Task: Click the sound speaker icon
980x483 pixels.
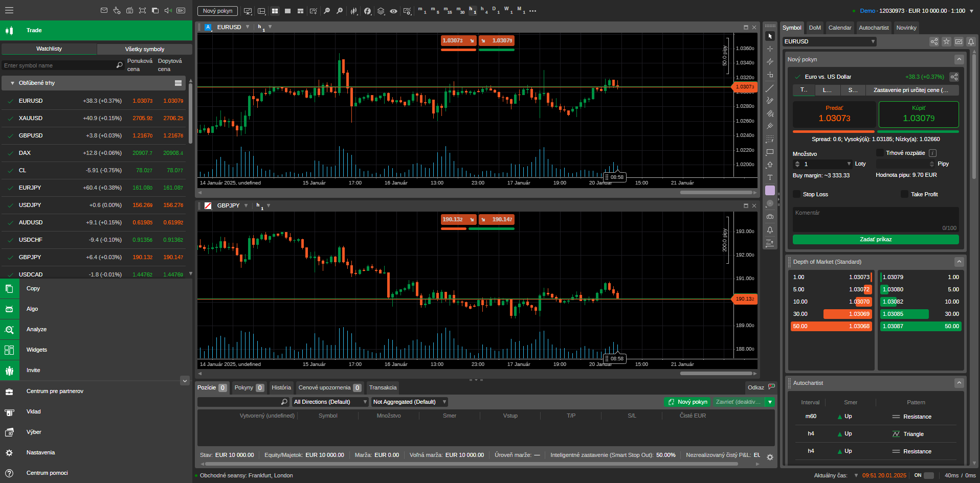Action: 168,10
